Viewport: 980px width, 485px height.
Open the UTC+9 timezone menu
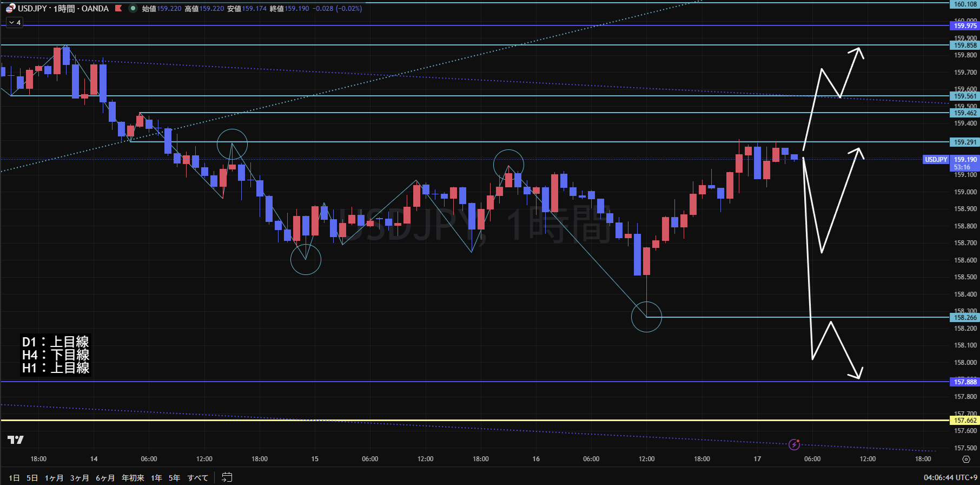point(950,477)
